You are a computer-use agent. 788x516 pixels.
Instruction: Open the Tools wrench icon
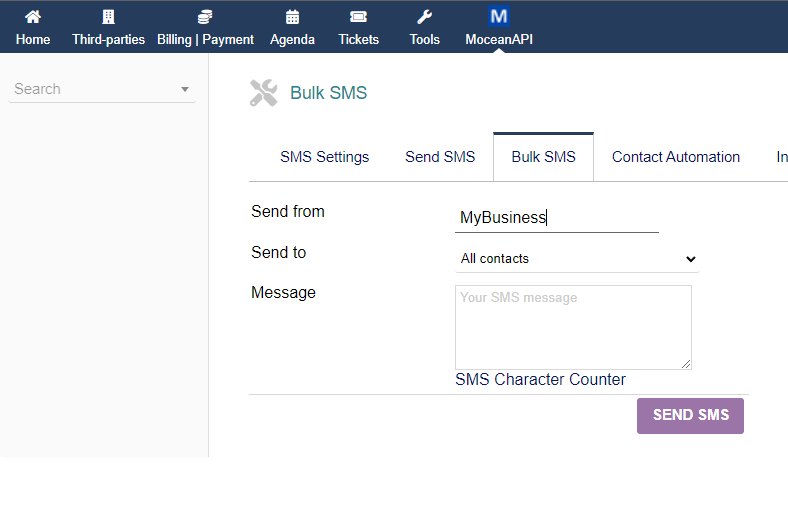(x=424, y=17)
